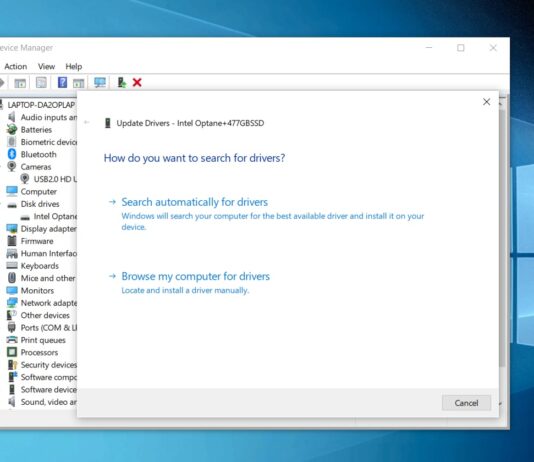Viewport: 534px width, 462px height.
Task: Close the Device Manager window
Action: (493, 48)
